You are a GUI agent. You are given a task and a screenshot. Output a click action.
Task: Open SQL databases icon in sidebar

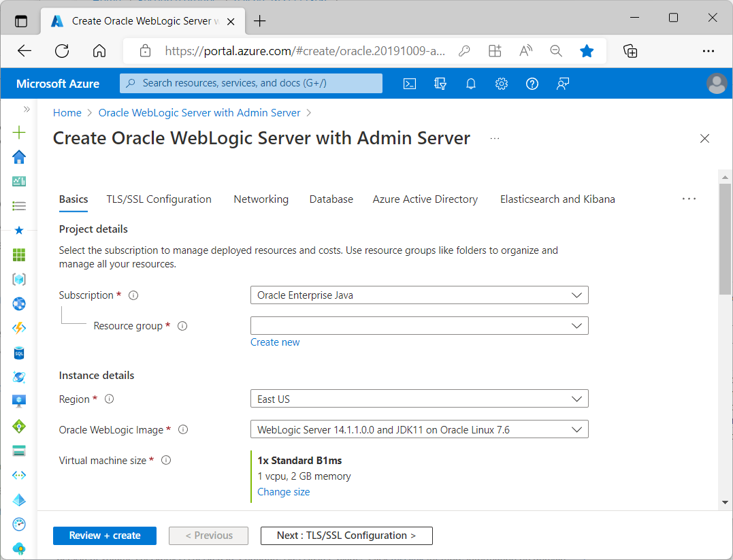pos(18,353)
